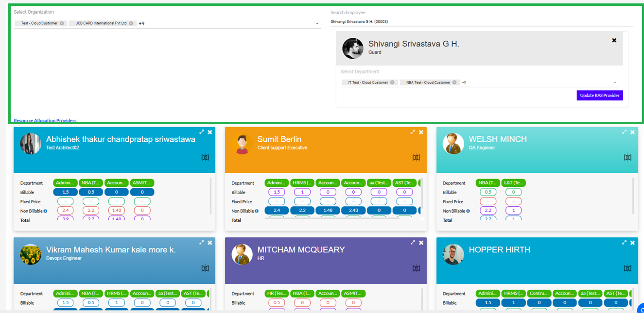This screenshot has height=313, width=644.
Task: Expand the MITCHAM MCQUEARY card
Action: pyautogui.click(x=413, y=243)
